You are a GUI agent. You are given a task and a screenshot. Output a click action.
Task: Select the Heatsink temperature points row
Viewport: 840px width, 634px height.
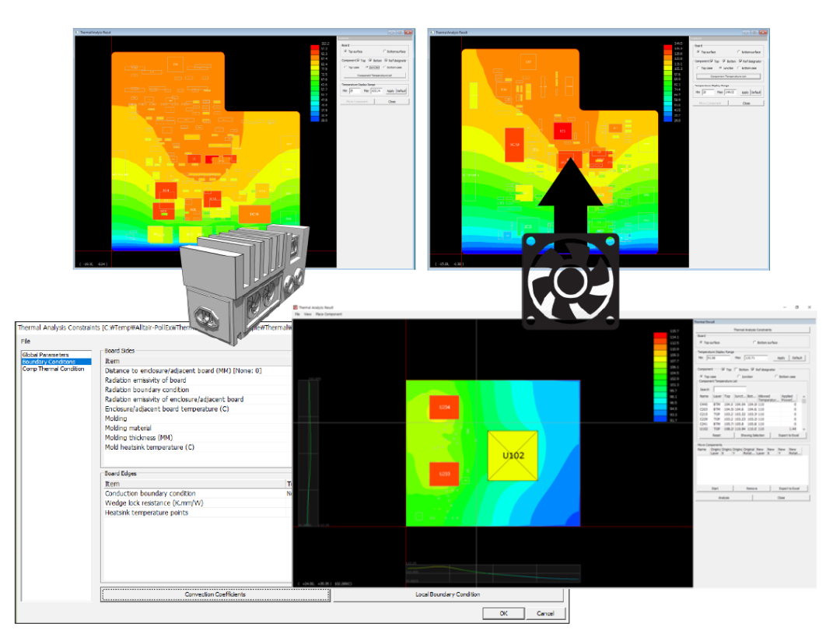tap(197, 513)
